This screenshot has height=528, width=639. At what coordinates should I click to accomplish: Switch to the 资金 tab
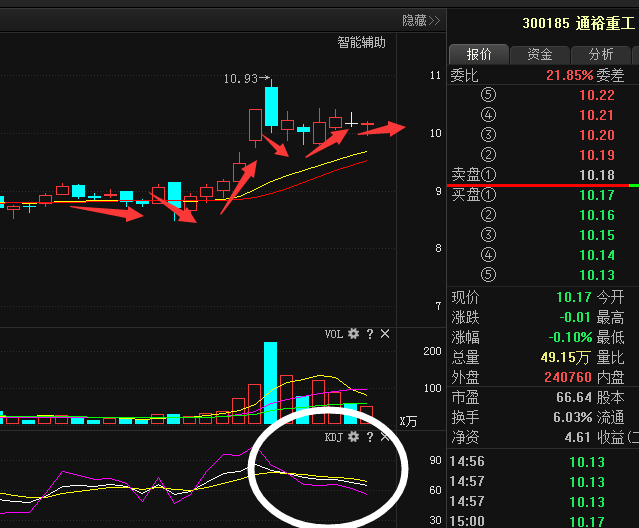(540, 54)
